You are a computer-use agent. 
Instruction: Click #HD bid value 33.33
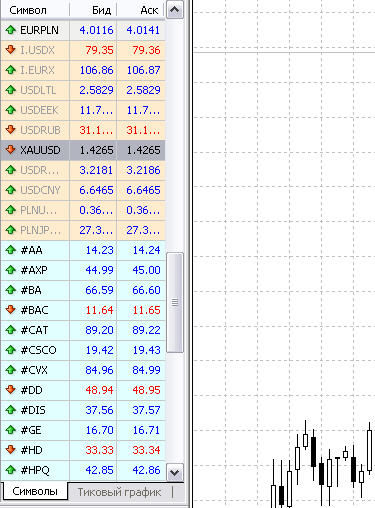pyautogui.click(x=99, y=450)
